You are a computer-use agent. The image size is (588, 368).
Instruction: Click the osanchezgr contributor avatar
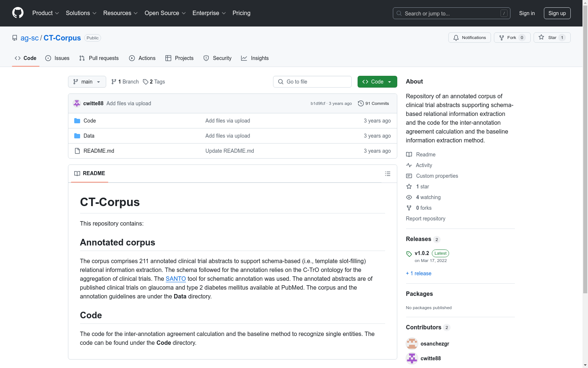click(x=412, y=344)
